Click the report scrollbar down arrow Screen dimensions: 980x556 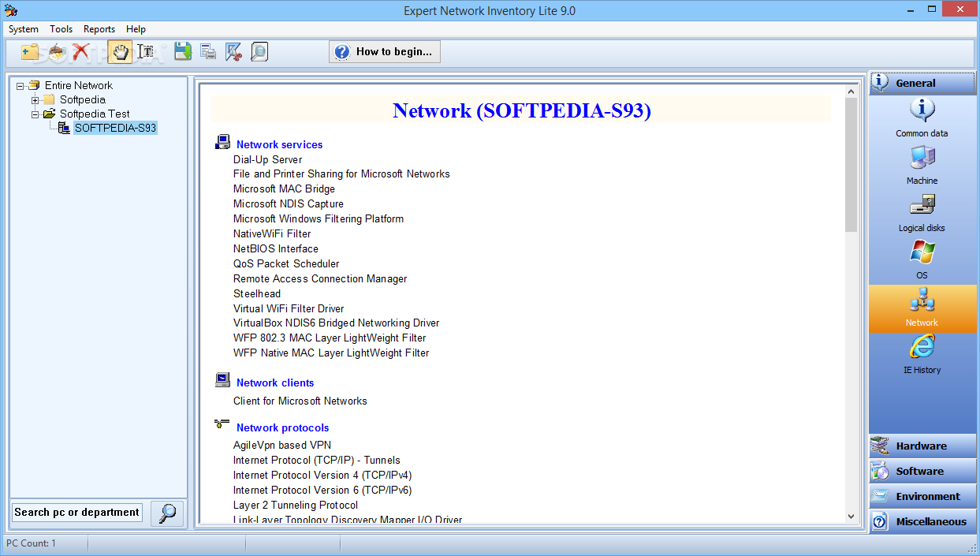click(851, 516)
